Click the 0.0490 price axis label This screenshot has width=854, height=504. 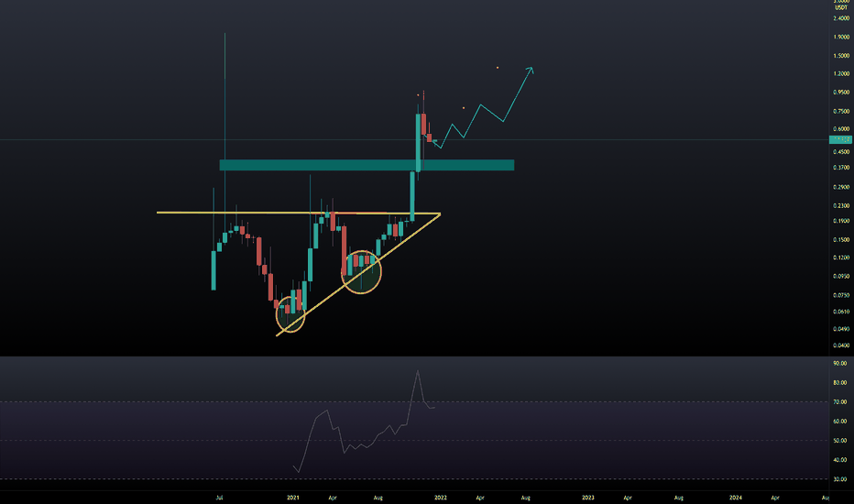841,329
